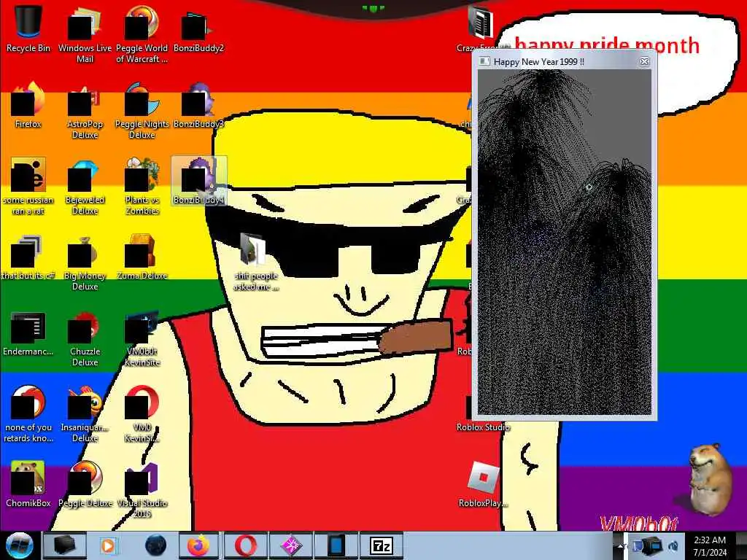Select the Endermanc... desktop icon
Image resolution: width=747 pixels, height=560 pixels.
point(28,333)
